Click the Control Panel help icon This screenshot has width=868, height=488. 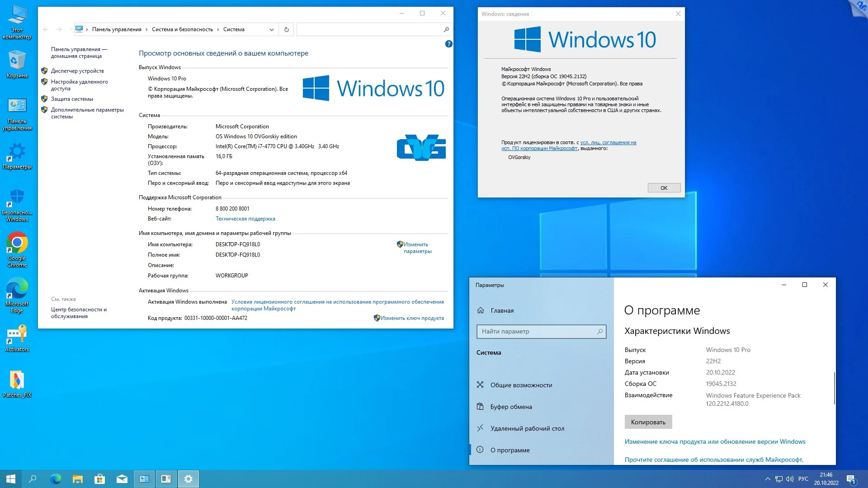[448, 44]
